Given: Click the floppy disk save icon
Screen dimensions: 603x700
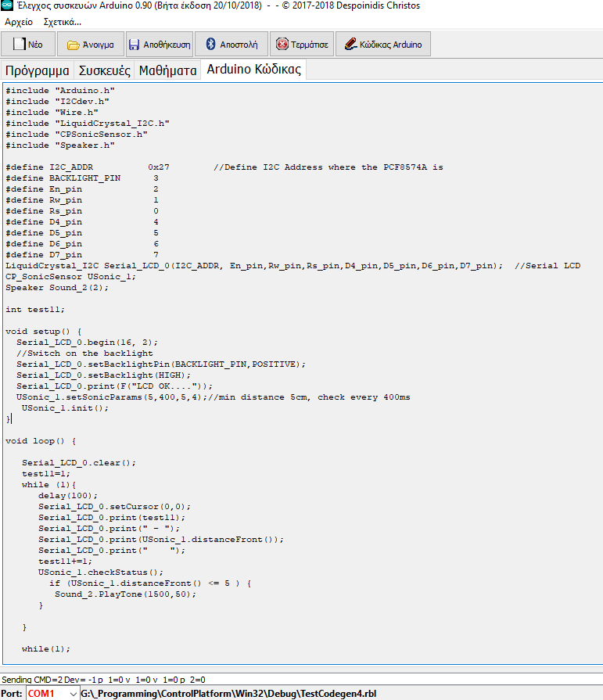Looking at the screenshot, I should [134, 45].
